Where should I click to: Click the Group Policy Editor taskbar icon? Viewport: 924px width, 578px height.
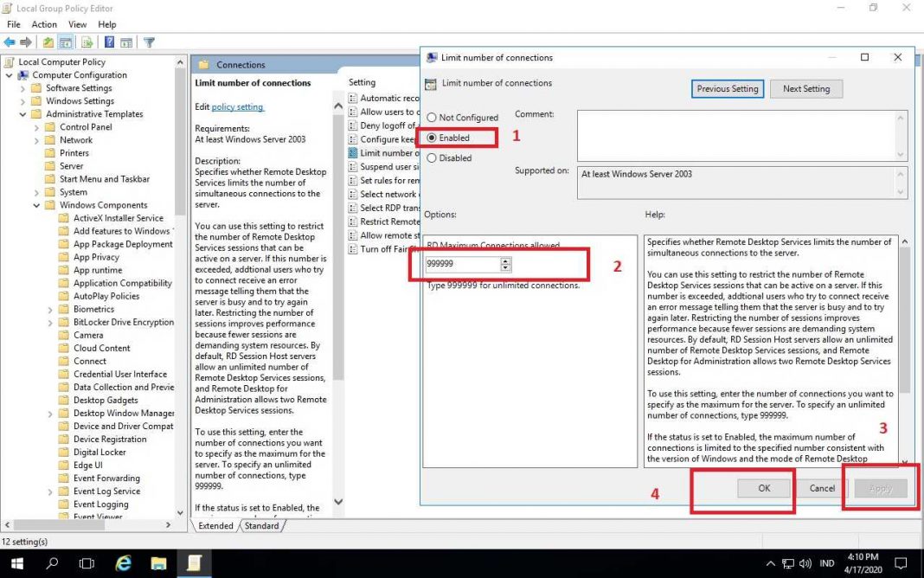pyautogui.click(x=194, y=564)
